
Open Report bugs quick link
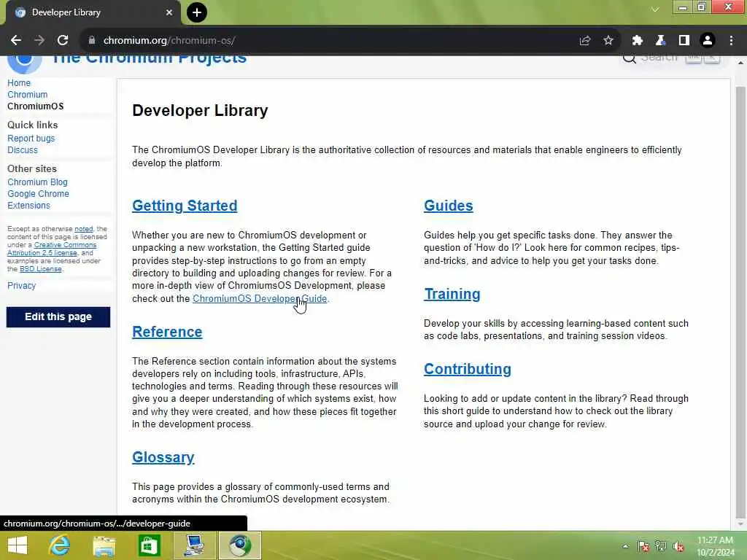[x=31, y=139]
